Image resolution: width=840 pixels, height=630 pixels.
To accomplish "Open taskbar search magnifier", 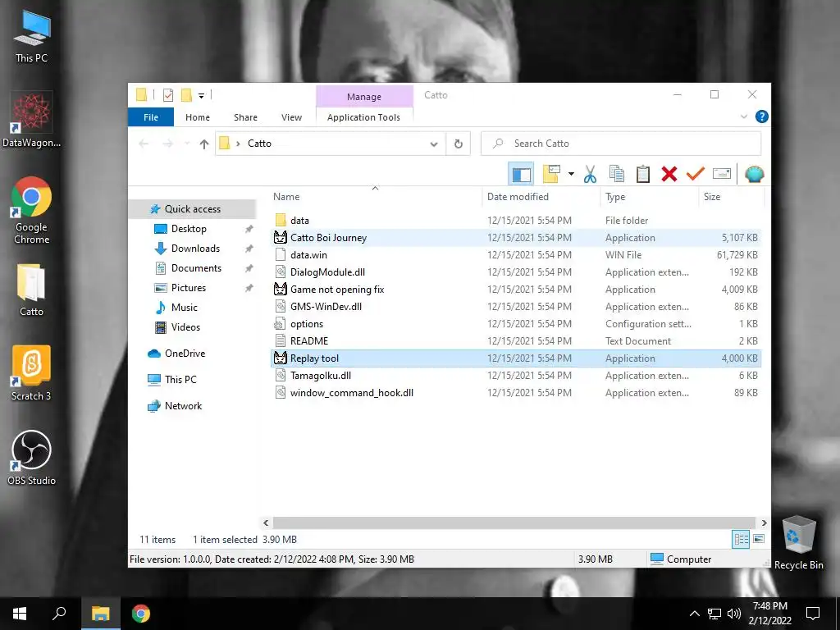I will point(59,614).
